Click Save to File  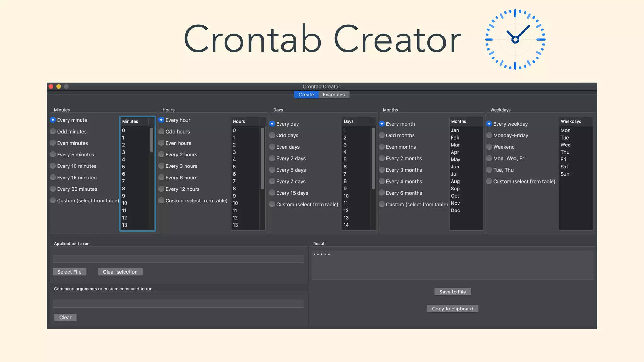pos(452,292)
